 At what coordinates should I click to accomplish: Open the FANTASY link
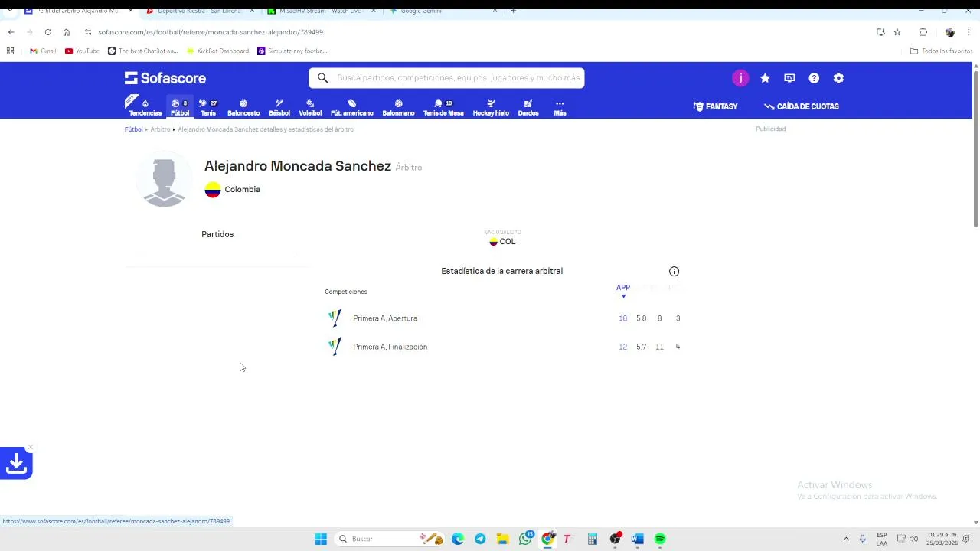click(x=716, y=106)
